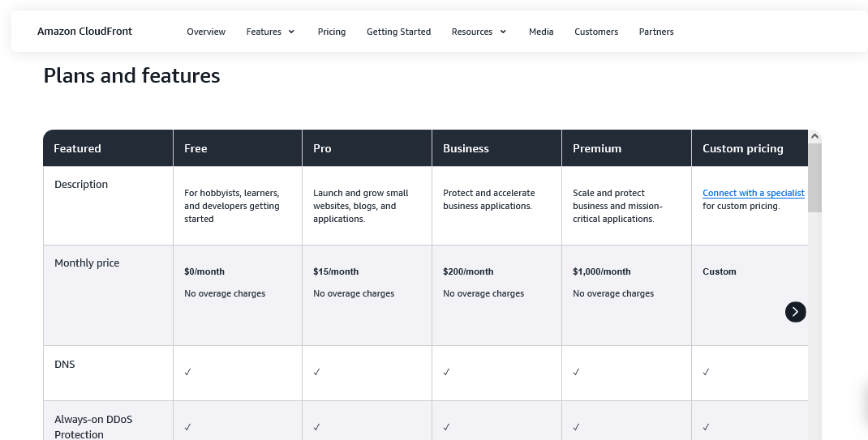Click DNS checkmark under Pro column
This screenshot has width=868, height=440.
(316, 372)
